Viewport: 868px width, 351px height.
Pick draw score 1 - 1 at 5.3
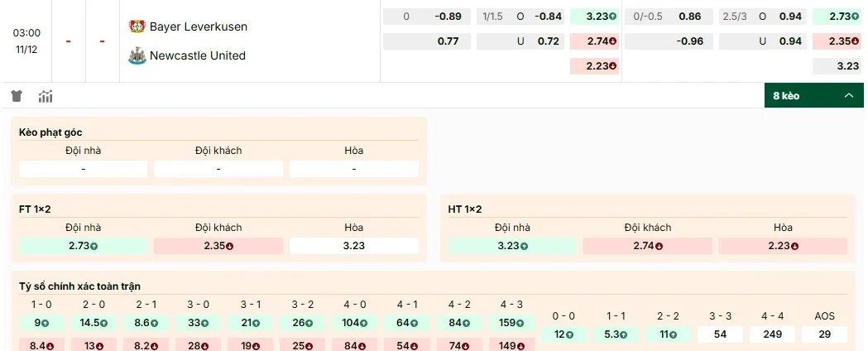[x=616, y=334]
